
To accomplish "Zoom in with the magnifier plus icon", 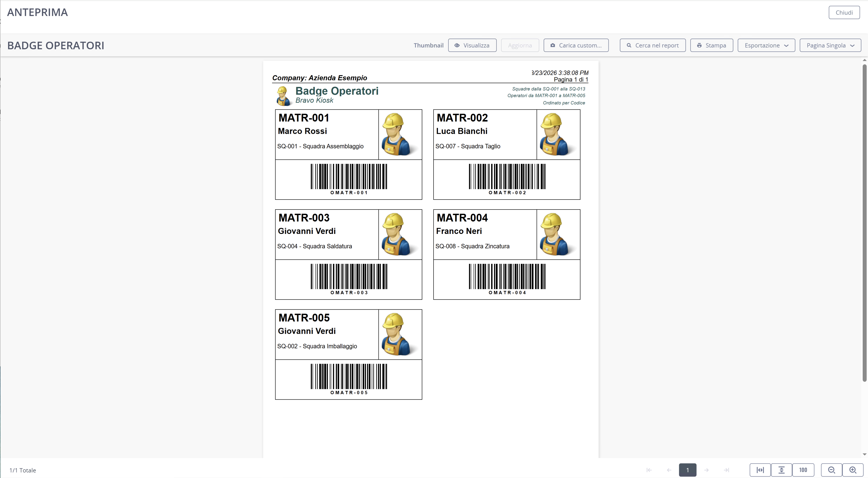I will click(x=852, y=470).
